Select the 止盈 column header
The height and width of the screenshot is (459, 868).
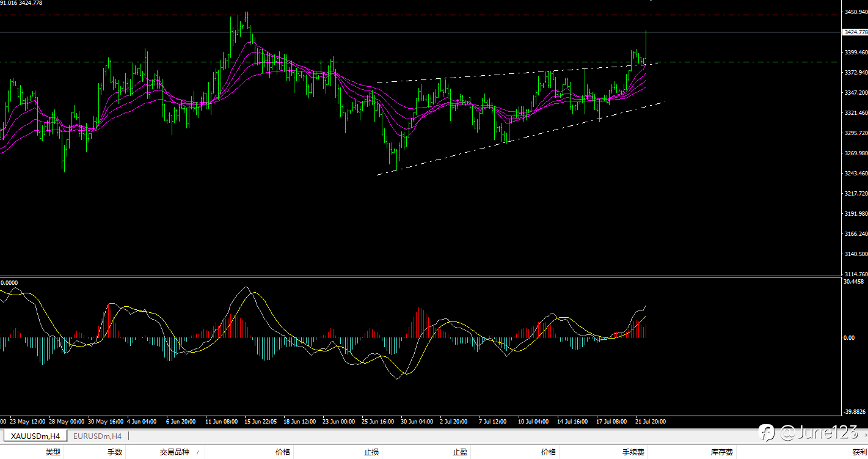point(460,452)
